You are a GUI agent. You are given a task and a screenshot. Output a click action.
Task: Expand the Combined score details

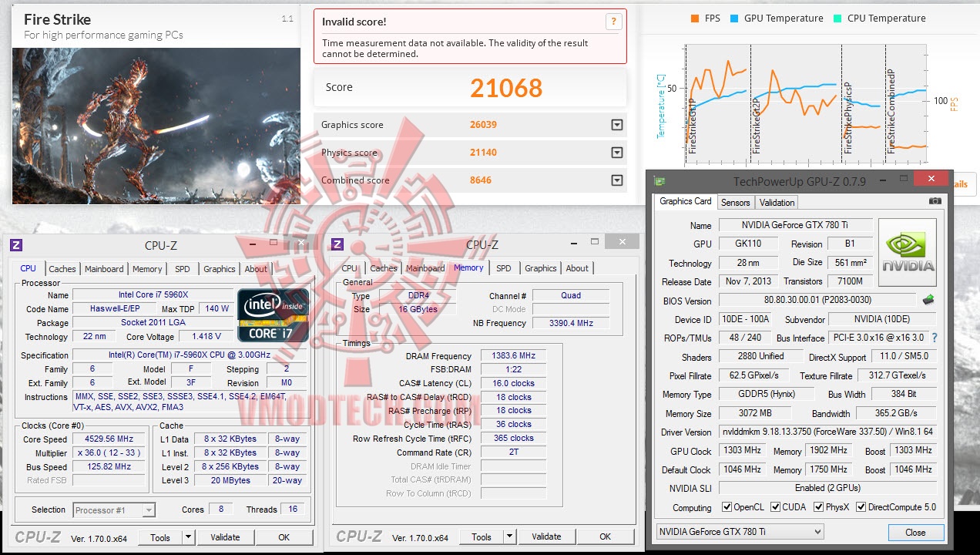click(x=616, y=180)
